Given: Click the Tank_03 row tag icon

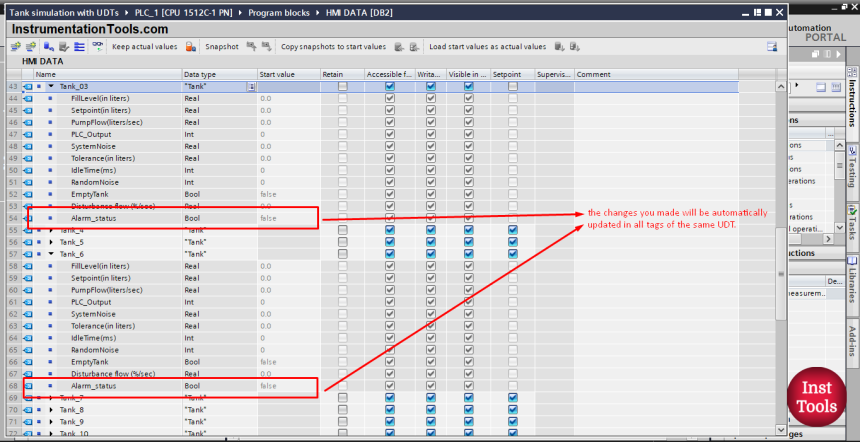Looking at the screenshot, I should pyautogui.click(x=28, y=87).
